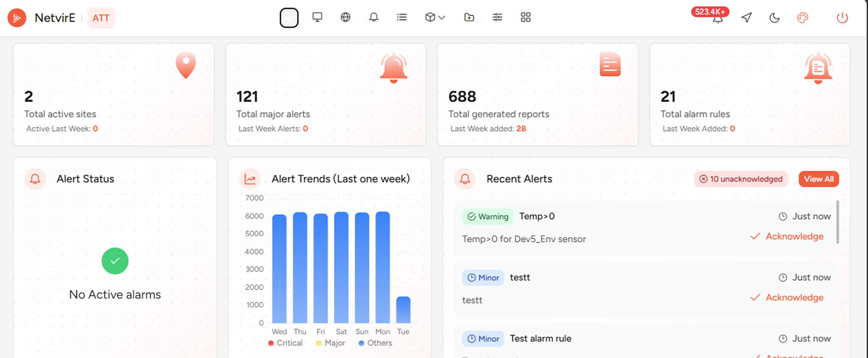
Task: Click the green check No Active alarms icon
Action: [x=115, y=261]
